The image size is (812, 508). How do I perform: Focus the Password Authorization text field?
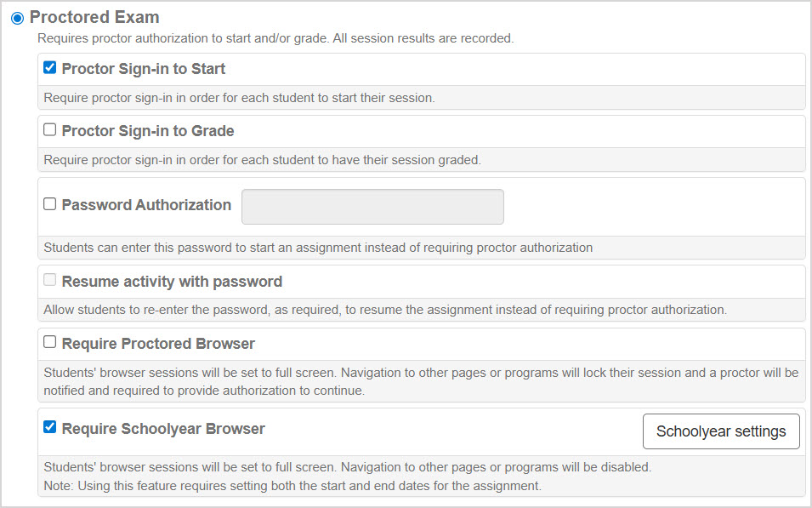click(372, 207)
